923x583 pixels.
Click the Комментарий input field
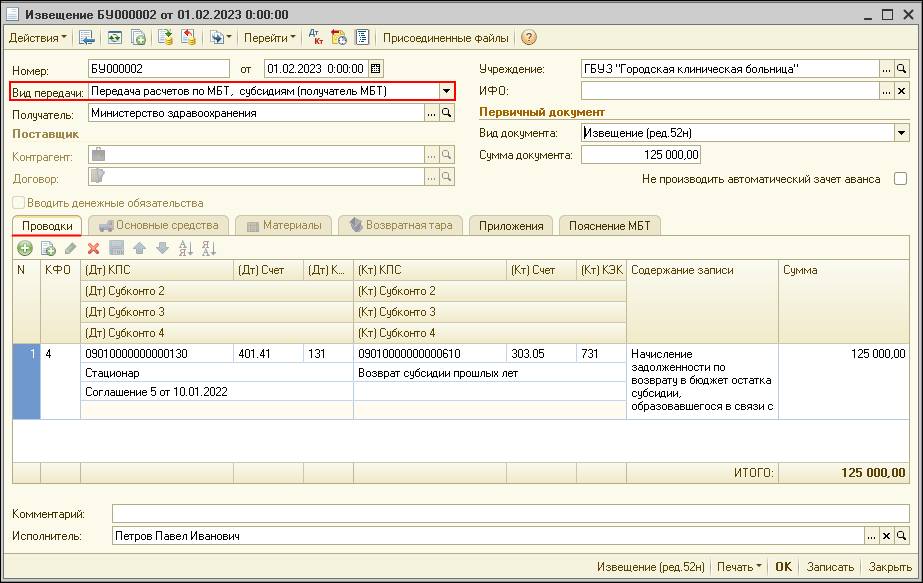click(x=510, y=514)
